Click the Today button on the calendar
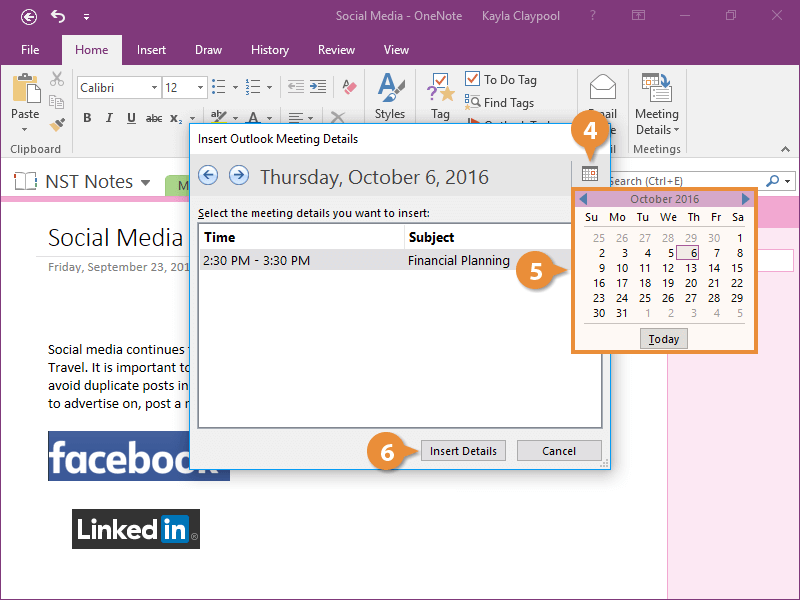The width and height of the screenshot is (800, 600). [663, 338]
